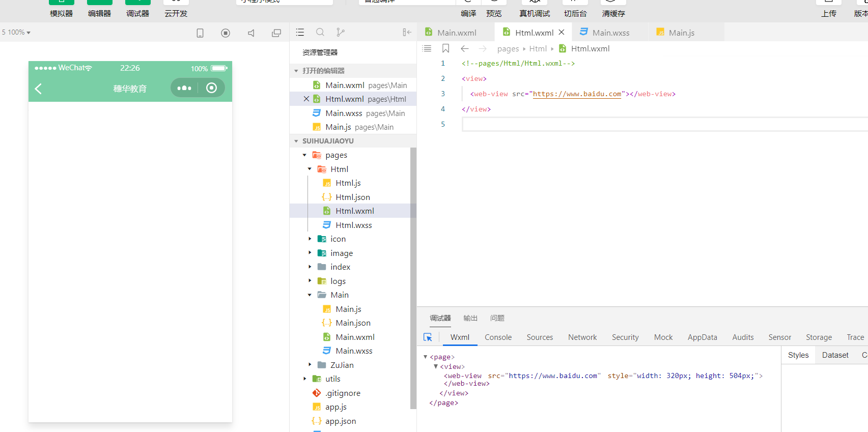This screenshot has width=868, height=432.
Task: Toggle the 模拟器 toolbar button
Action: pyautogui.click(x=61, y=9)
